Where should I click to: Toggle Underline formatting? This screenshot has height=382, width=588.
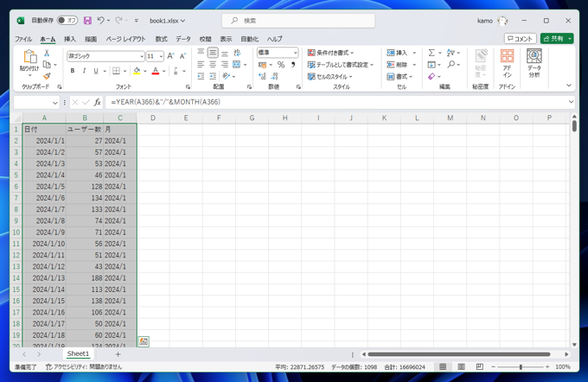pyautogui.click(x=96, y=71)
